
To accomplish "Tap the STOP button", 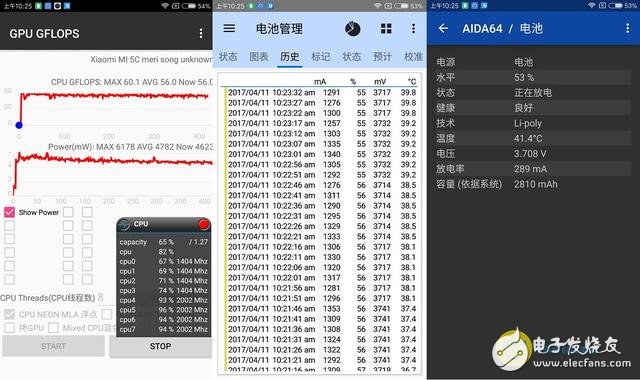I will 160,346.
